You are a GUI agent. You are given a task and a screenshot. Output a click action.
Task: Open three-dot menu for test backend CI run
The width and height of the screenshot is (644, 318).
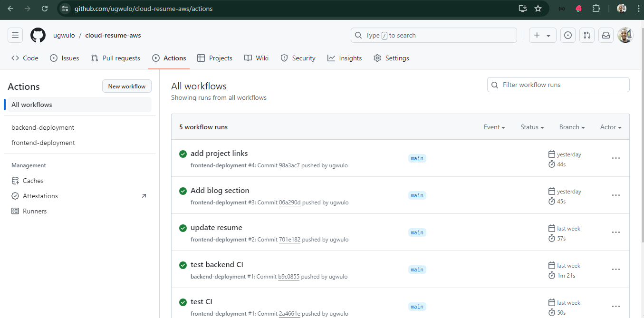point(616,270)
